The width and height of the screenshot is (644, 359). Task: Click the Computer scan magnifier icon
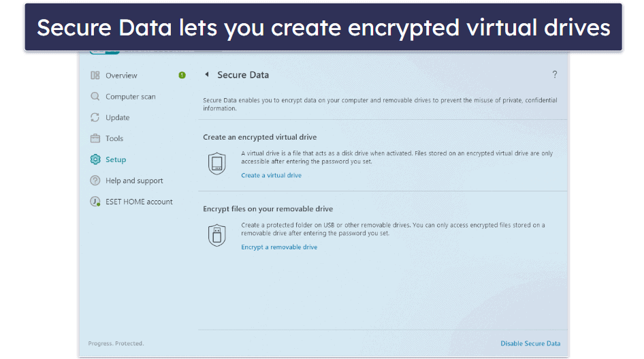[95, 97]
